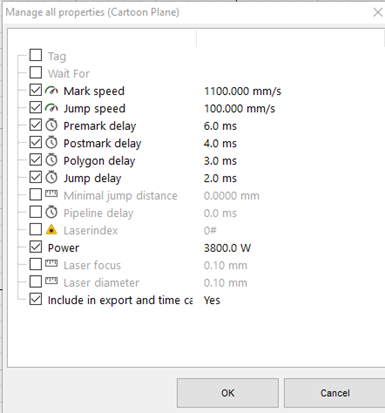Select the Laser diameter label
Viewport: 385px width, 413px height.
pos(101,283)
